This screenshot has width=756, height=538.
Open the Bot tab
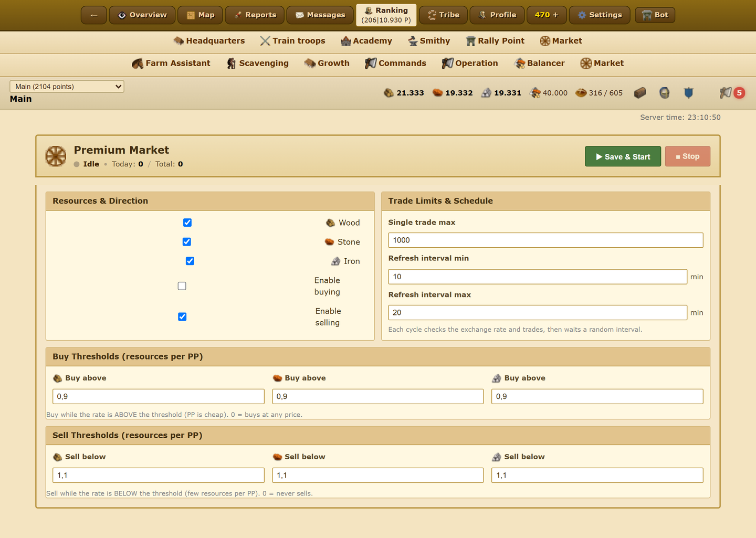click(x=655, y=15)
